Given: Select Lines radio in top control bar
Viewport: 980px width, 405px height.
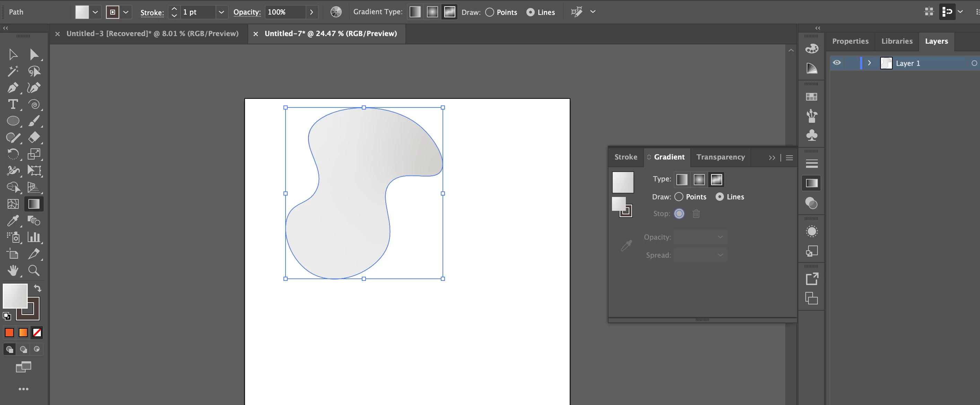Looking at the screenshot, I should [x=530, y=12].
